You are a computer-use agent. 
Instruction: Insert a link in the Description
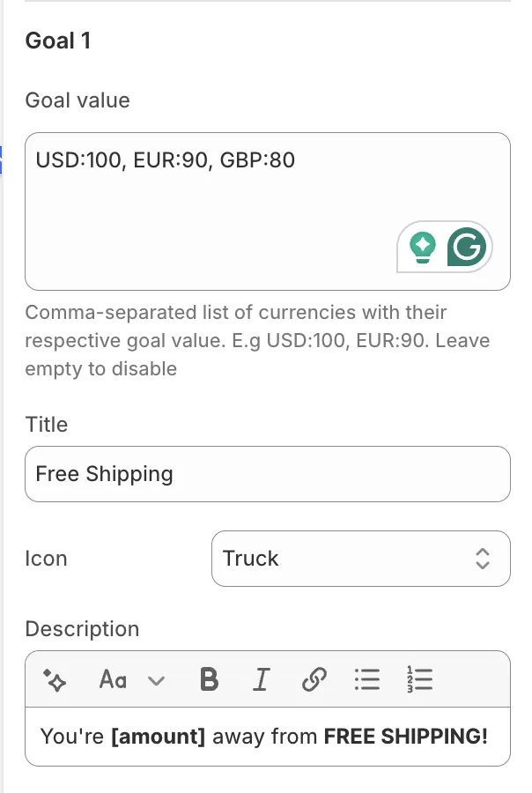coord(314,679)
